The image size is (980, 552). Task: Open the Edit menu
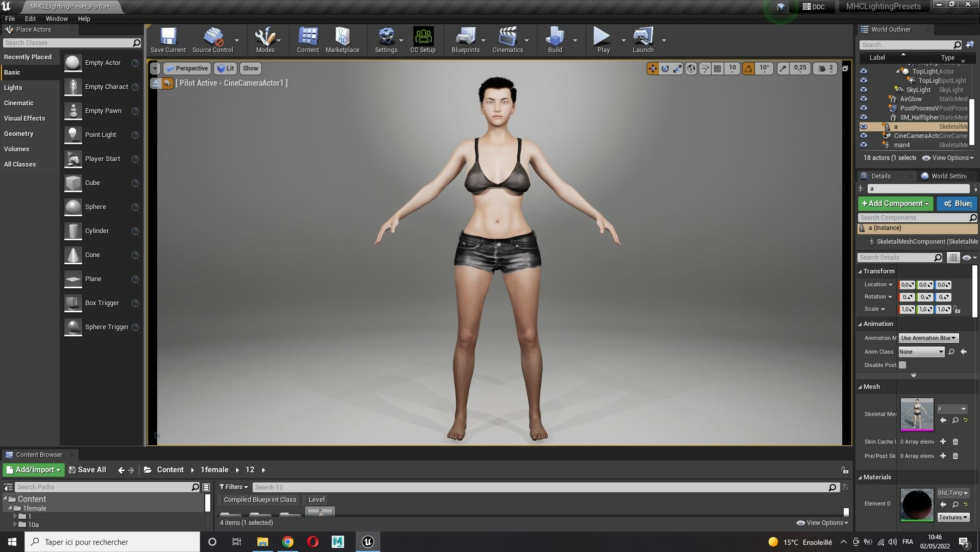pos(30,19)
